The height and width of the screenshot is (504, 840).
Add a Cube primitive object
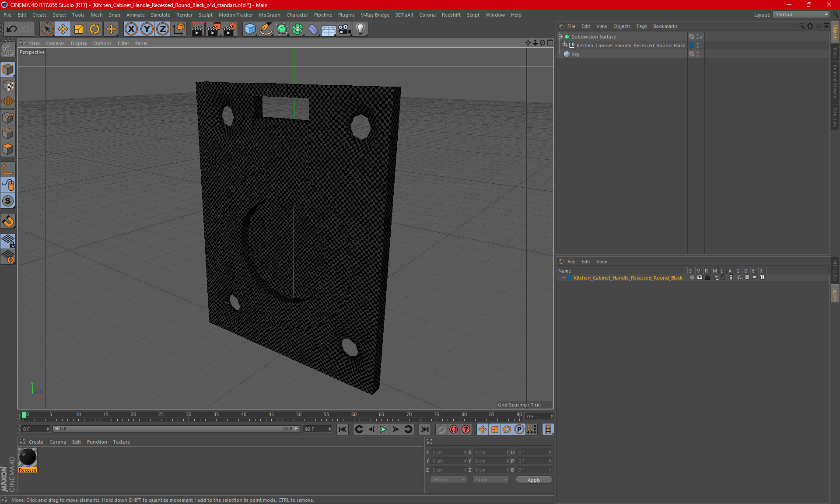250,29
